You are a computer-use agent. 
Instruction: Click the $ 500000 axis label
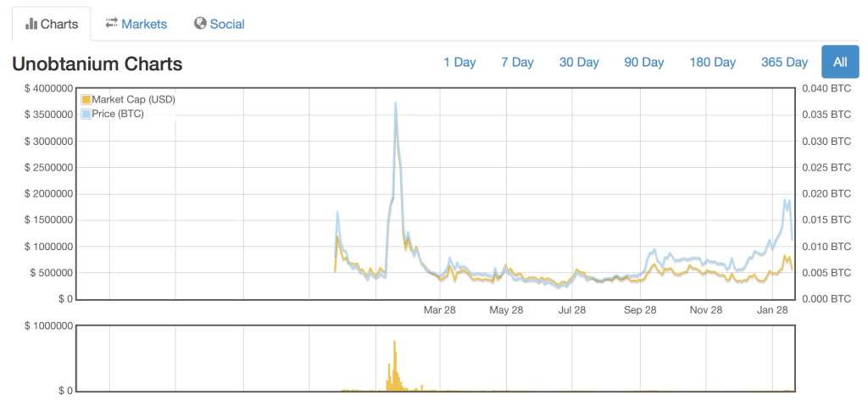click(x=51, y=273)
